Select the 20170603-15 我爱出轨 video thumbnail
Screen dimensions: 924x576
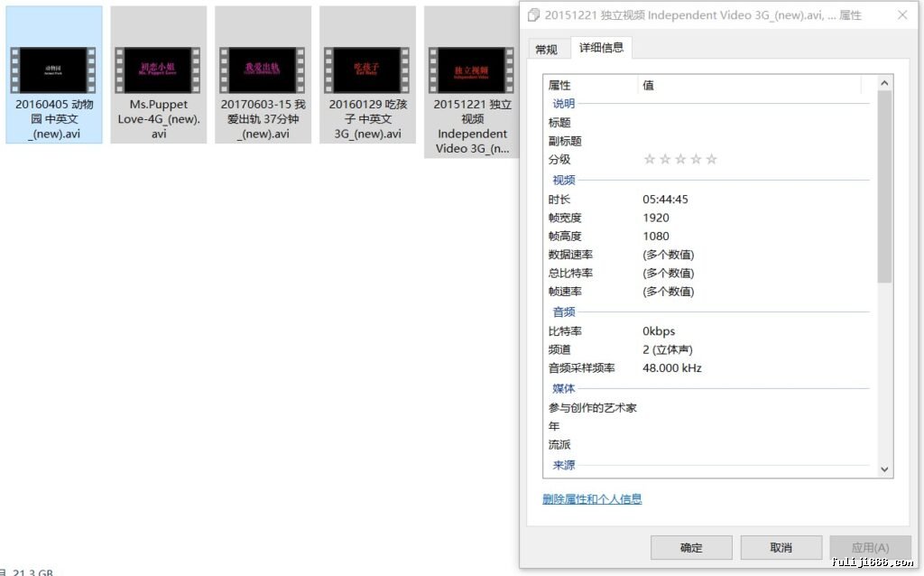263,70
